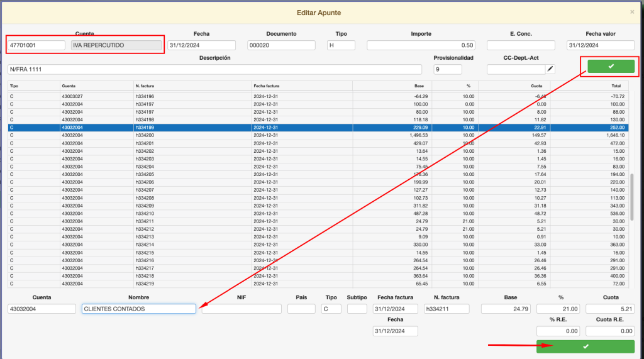Close the Editar Apunte dialog
644x359 pixels.
(x=631, y=12)
